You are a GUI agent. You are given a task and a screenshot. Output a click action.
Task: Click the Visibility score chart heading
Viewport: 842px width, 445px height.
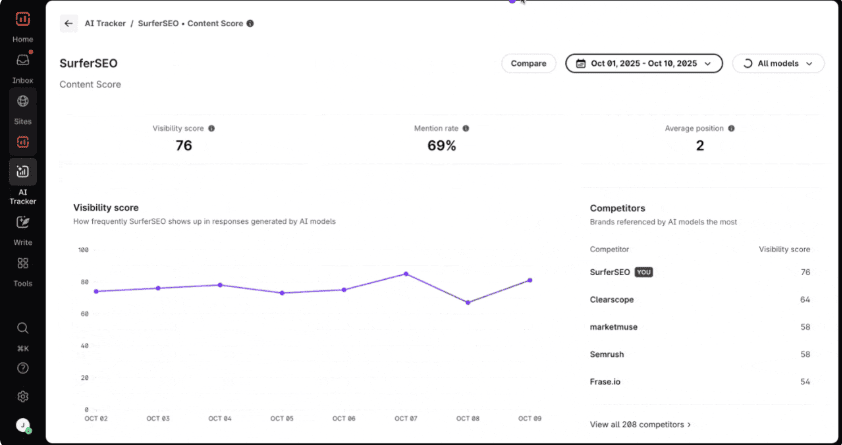106,208
